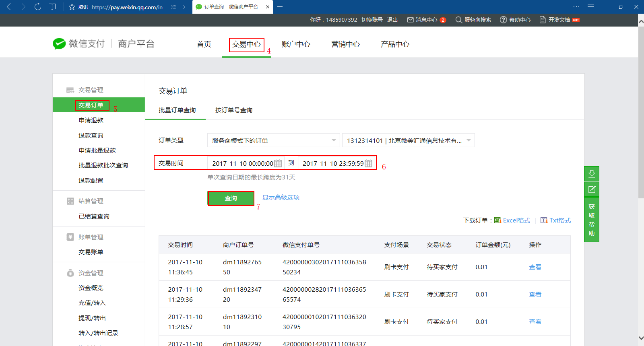Click 显示高级选项 link
The height and width of the screenshot is (346, 644).
pyautogui.click(x=281, y=197)
